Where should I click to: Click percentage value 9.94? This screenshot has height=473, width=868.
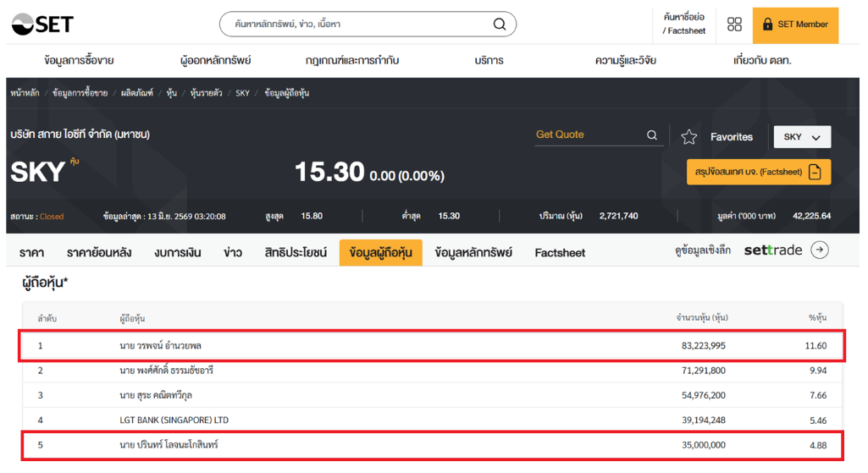(818, 371)
